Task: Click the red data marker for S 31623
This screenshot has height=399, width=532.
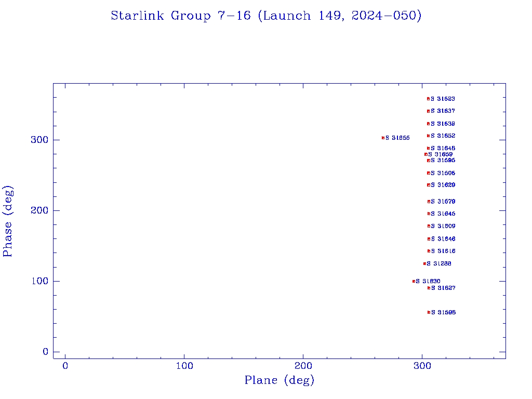Action: pos(428,99)
